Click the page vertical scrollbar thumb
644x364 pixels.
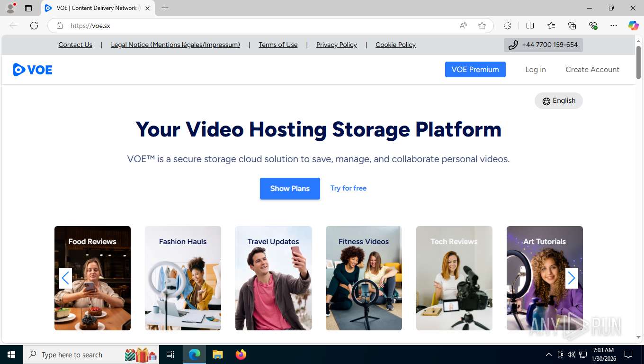[x=638, y=63]
